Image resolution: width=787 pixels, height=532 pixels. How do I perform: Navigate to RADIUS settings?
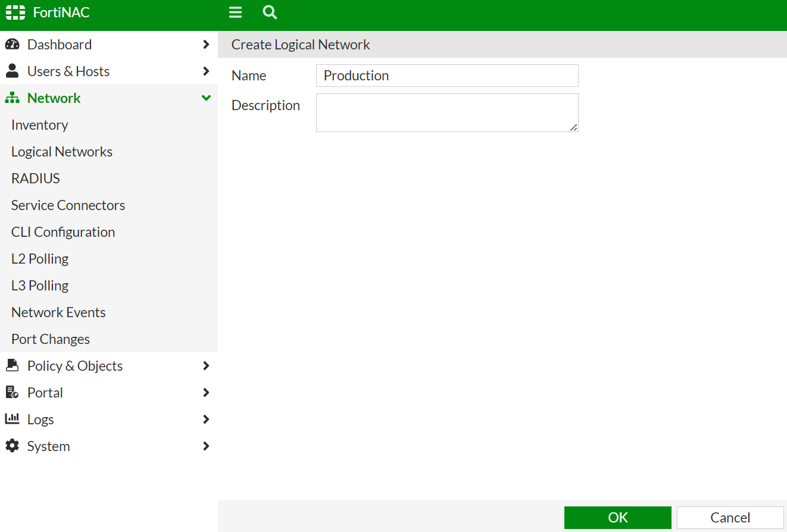click(35, 178)
